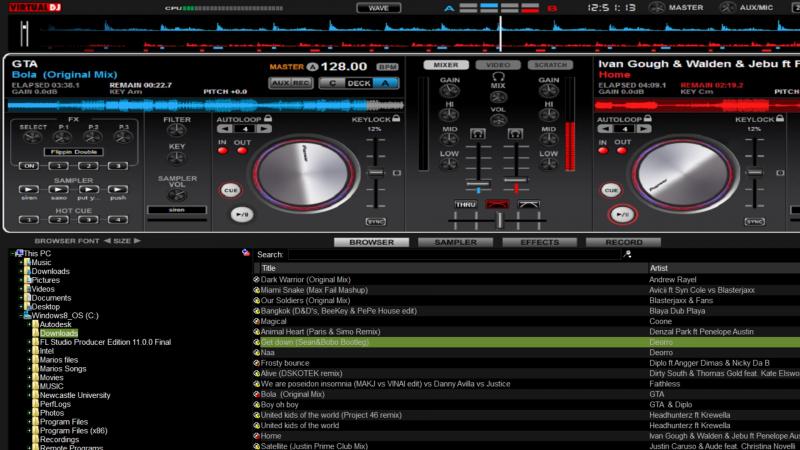The height and width of the screenshot is (450, 800).
Task: Click the left deck FILTER knob
Action: 177,131
